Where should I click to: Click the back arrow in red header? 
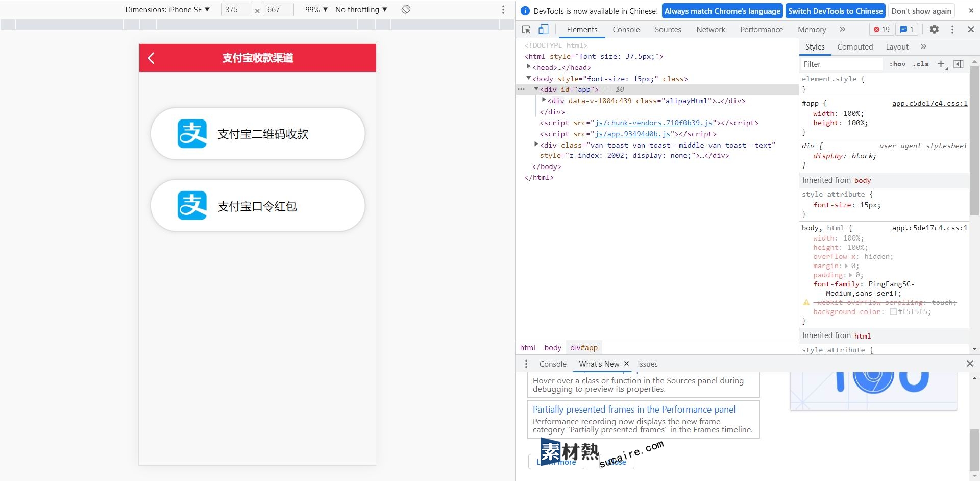coord(151,58)
